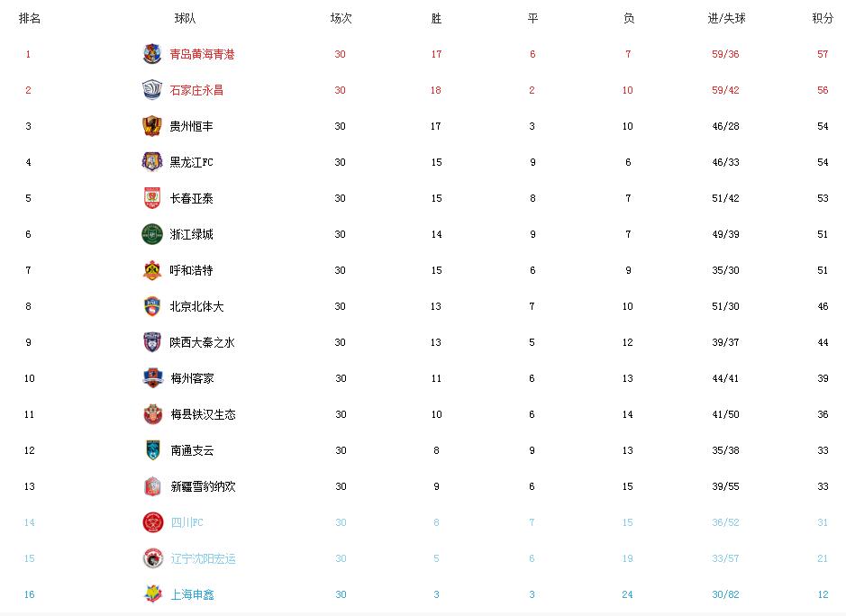Click the 陕西大秦之水 team logo
The width and height of the screenshot is (846, 616).
click(152, 342)
